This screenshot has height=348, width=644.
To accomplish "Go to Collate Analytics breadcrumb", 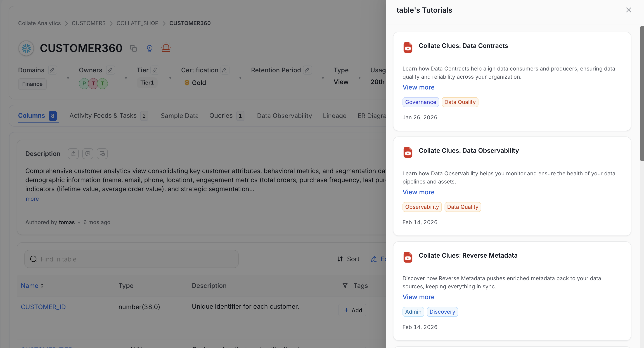I will pos(39,23).
